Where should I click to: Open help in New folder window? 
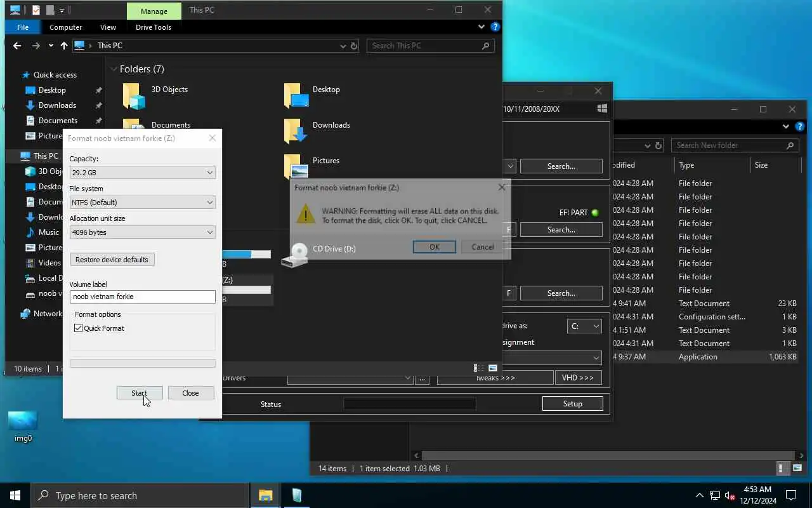(800, 127)
